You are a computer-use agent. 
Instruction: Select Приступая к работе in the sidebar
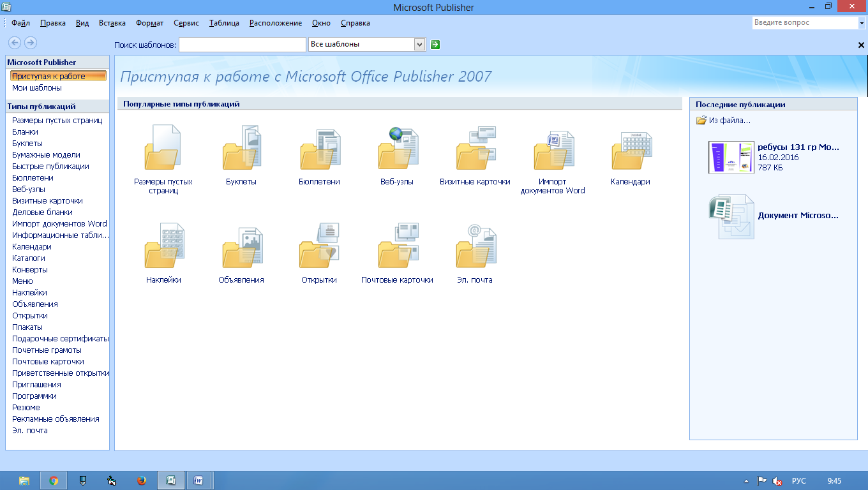(58, 76)
